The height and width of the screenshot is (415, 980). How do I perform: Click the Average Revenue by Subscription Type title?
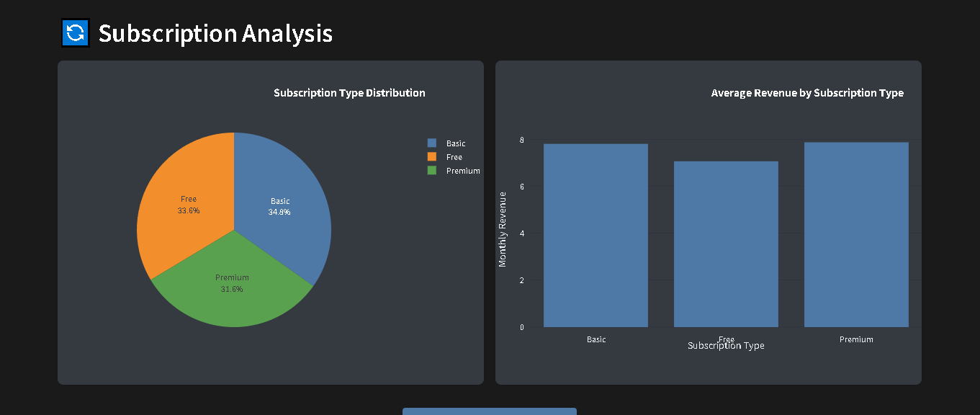click(806, 92)
